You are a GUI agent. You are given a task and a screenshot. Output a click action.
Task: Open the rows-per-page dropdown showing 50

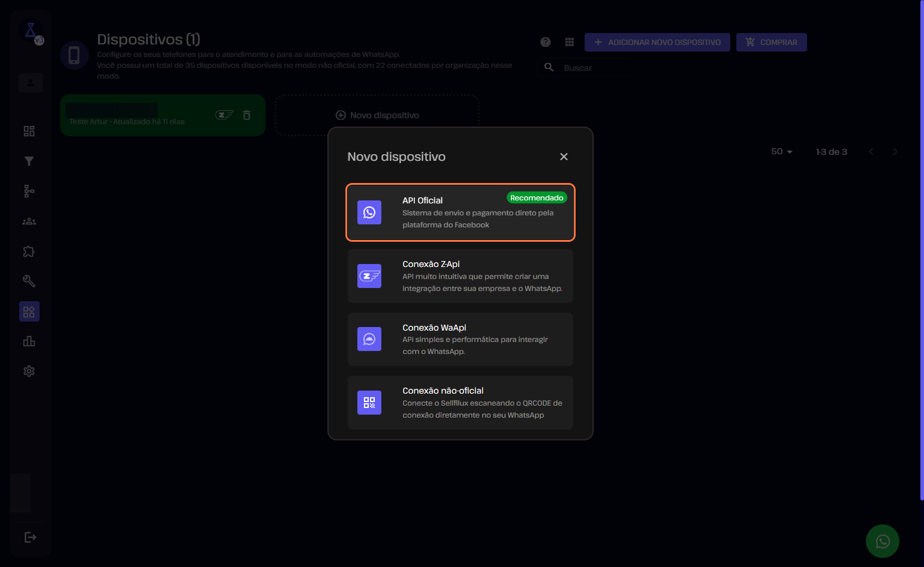[781, 152]
